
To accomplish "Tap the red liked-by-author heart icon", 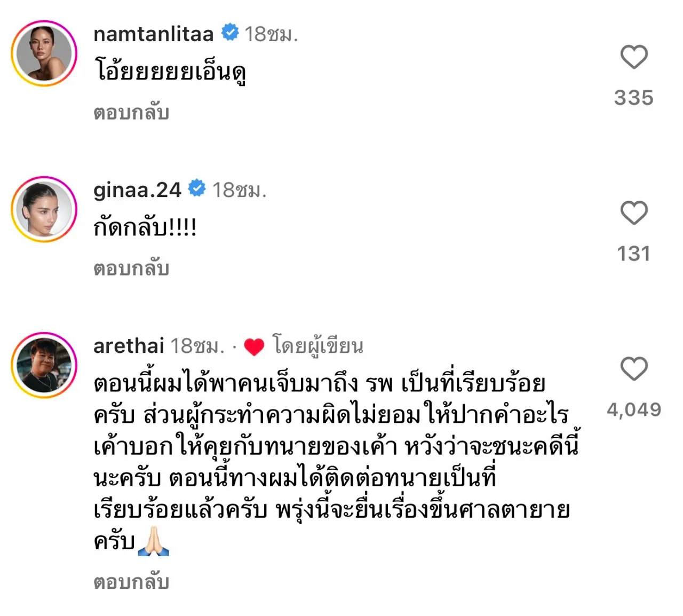I will click(x=254, y=347).
